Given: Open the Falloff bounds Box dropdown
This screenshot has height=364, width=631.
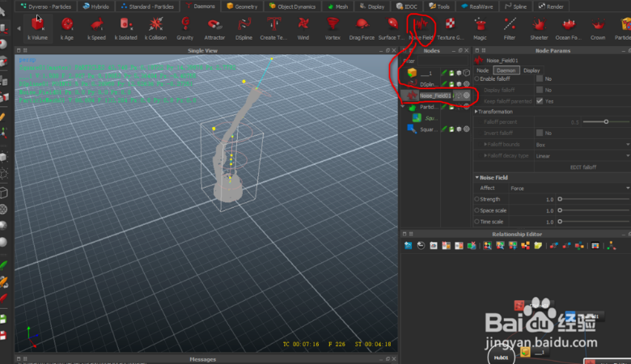Looking at the screenshot, I should (x=582, y=145).
